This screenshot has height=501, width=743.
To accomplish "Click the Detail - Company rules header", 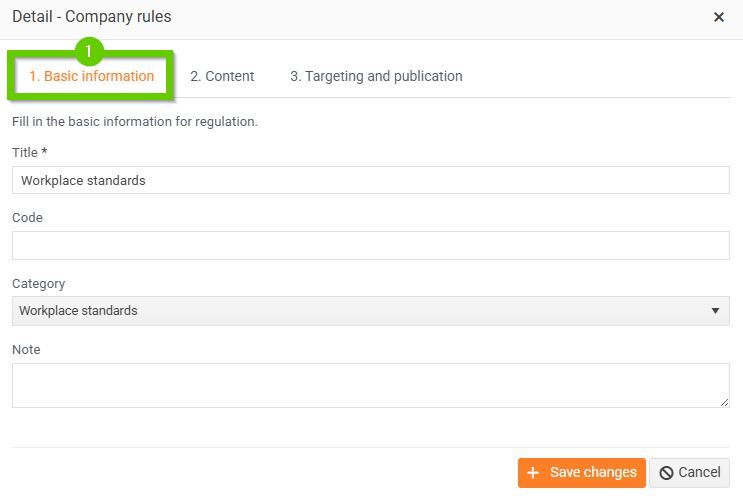I will coord(91,17).
